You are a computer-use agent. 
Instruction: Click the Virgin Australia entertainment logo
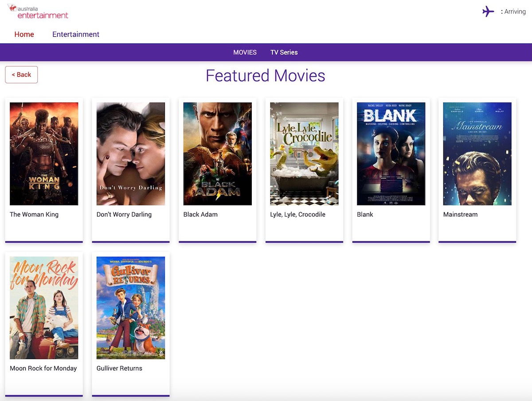coord(38,12)
